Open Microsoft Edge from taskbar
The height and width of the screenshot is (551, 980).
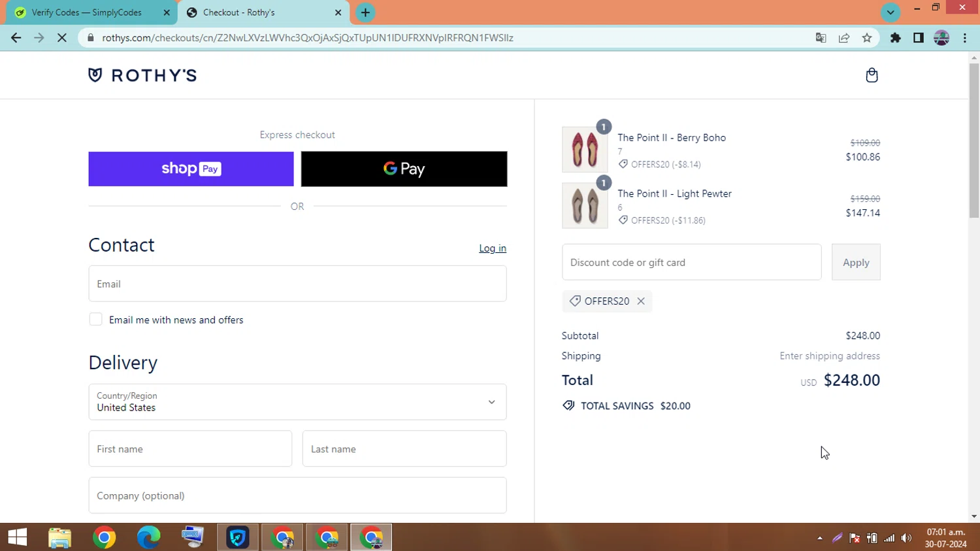148,537
